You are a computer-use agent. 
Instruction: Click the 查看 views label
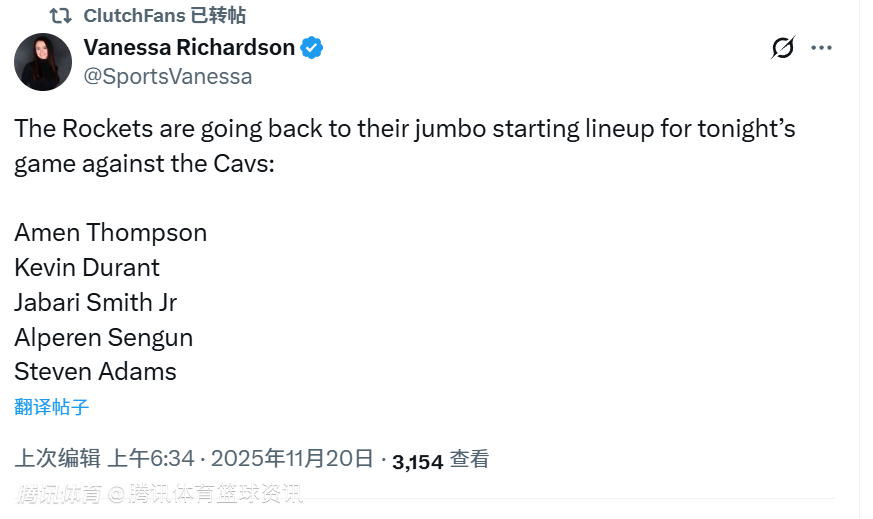pyautogui.click(x=469, y=459)
